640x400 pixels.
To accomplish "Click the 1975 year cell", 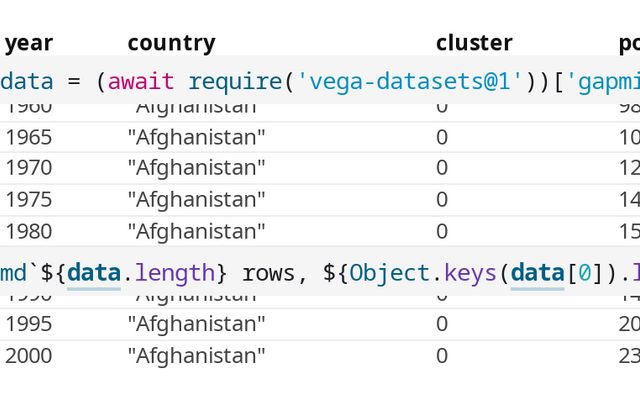I will (x=29, y=200).
